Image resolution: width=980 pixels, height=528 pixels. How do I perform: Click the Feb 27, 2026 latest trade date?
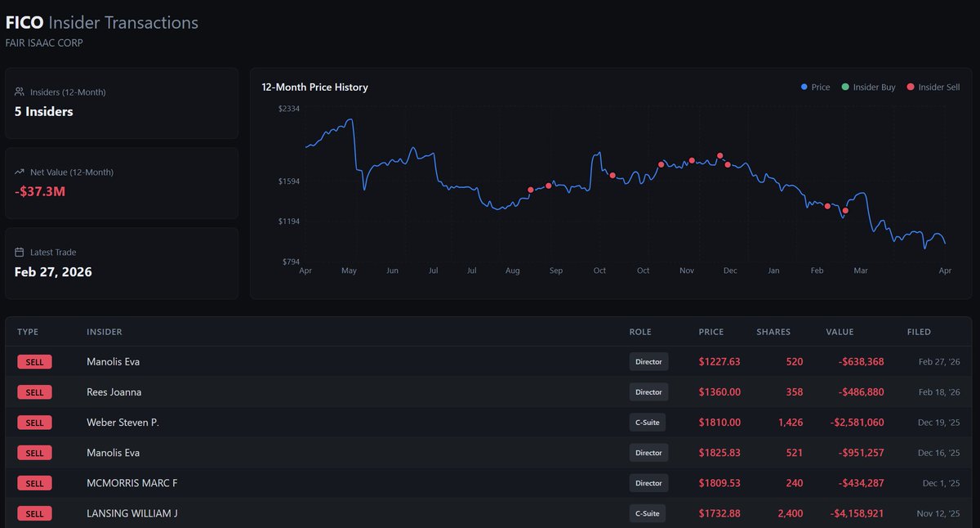pyautogui.click(x=53, y=271)
